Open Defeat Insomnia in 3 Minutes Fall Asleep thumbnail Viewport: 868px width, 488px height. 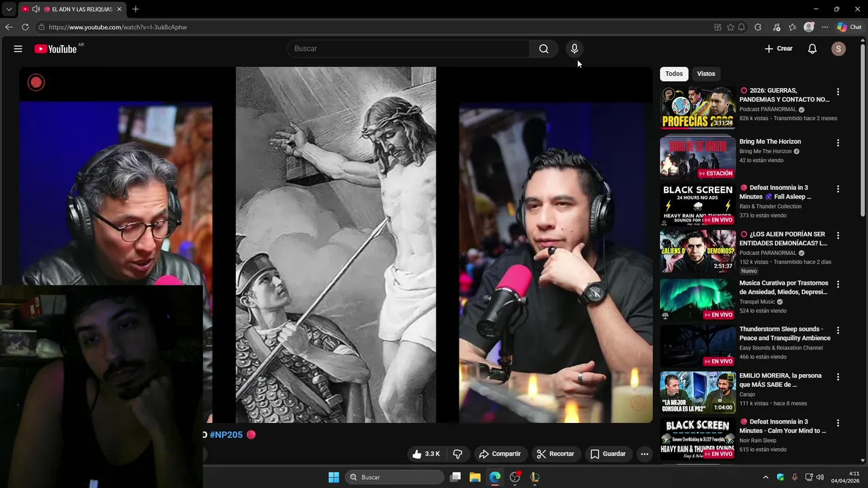coord(698,205)
